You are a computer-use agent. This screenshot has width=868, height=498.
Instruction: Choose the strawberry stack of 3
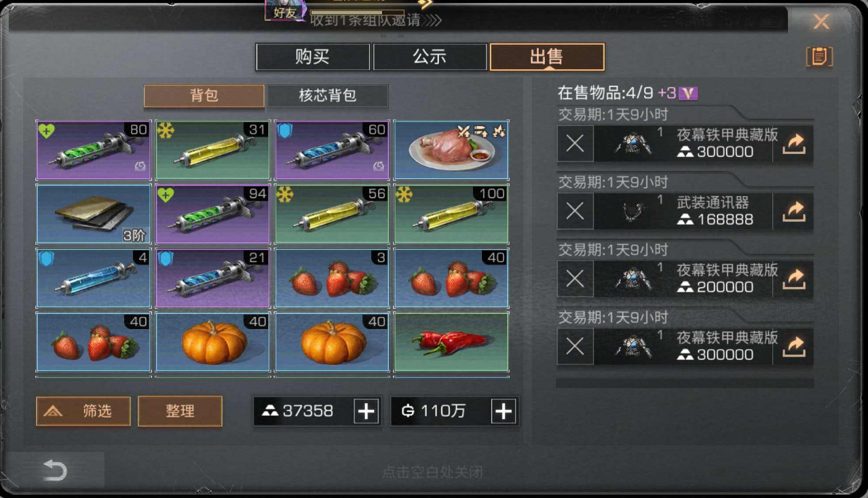pyautogui.click(x=332, y=277)
